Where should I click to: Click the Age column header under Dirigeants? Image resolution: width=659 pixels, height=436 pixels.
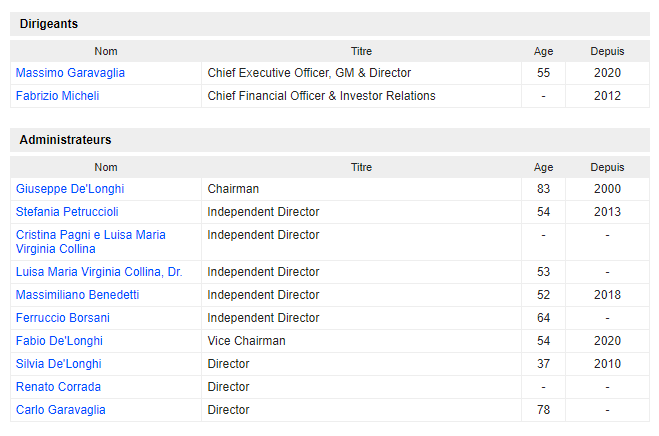click(543, 51)
